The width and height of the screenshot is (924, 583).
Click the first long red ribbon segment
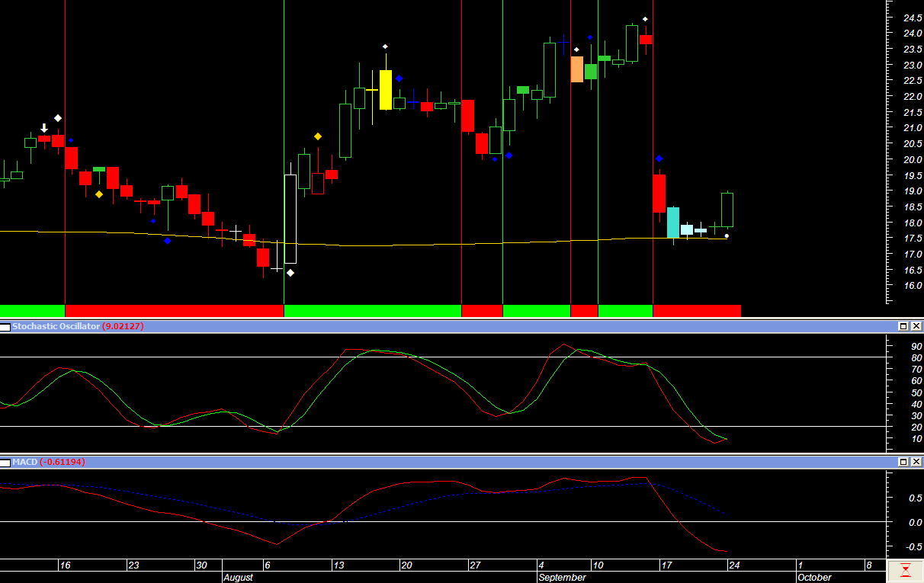click(175, 311)
